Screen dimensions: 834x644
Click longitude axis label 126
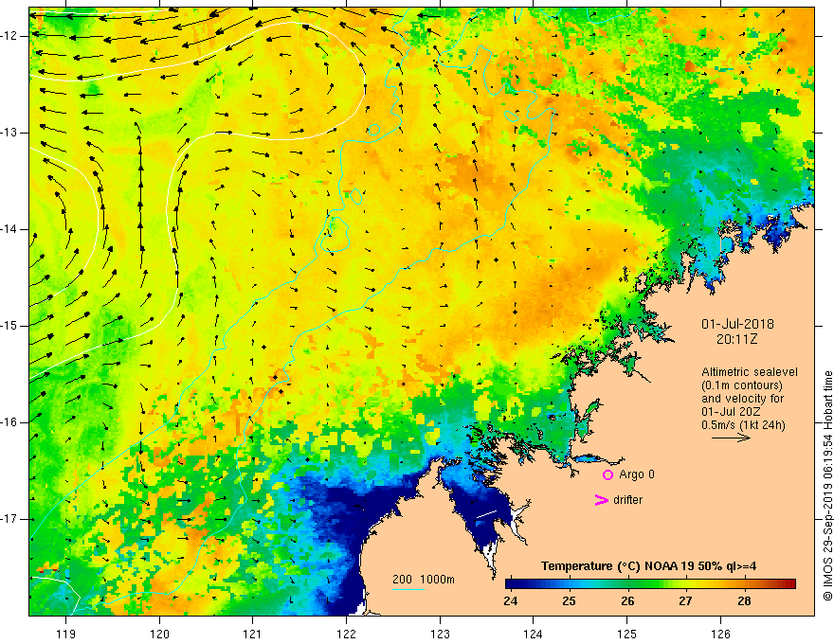click(720, 634)
